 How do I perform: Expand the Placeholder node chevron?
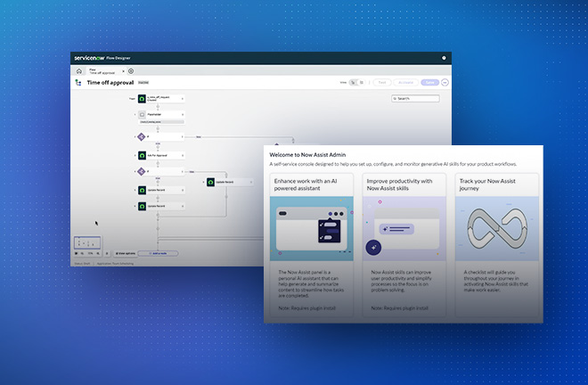coord(135,114)
